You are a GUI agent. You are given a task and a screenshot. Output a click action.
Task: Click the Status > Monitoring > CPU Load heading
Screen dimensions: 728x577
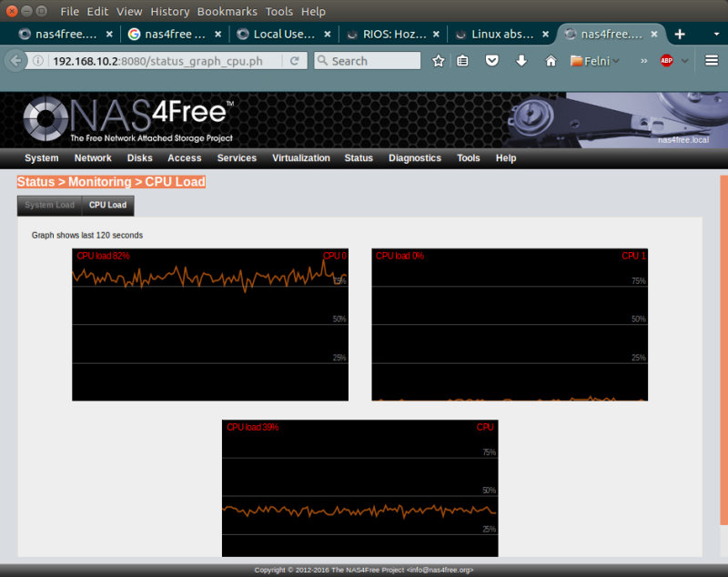click(x=111, y=181)
